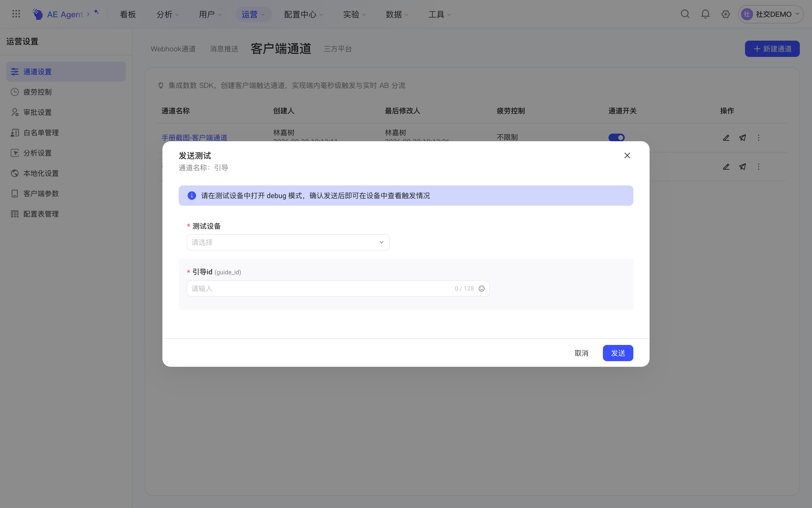Click the sparkle icon next to AE Agent
Viewport: 812px width, 508px height.
coord(96,12)
